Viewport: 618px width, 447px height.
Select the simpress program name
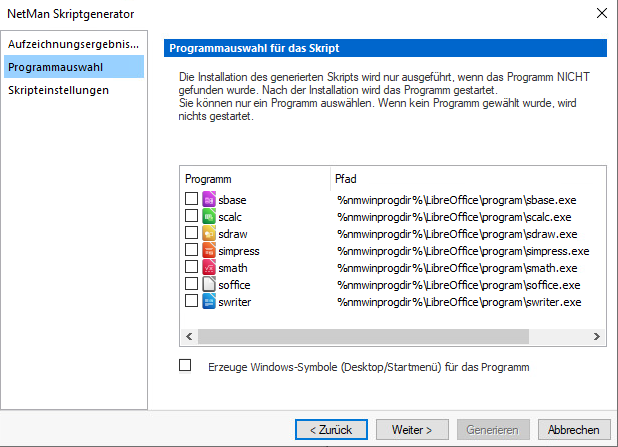click(x=239, y=251)
